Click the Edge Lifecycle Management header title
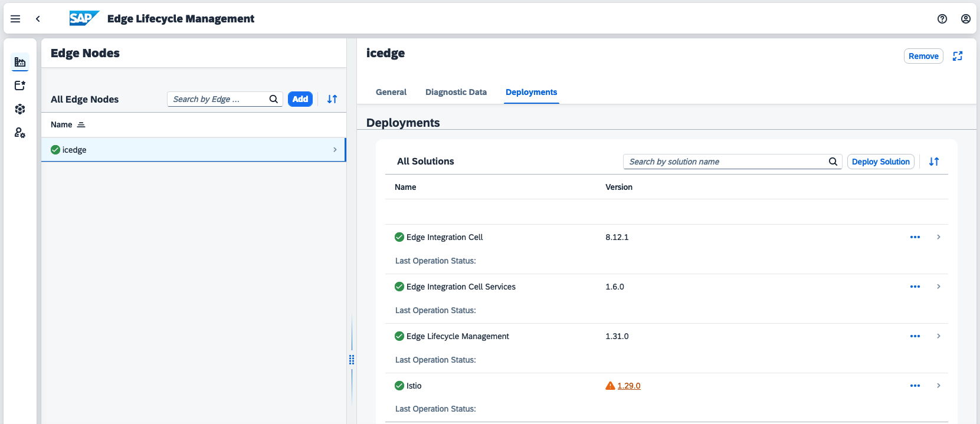The width and height of the screenshot is (980, 424). pos(181,19)
